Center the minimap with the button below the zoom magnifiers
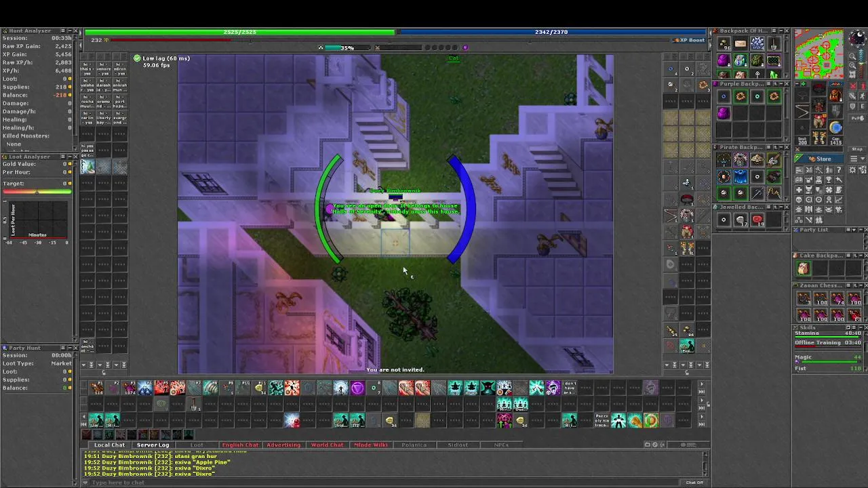This screenshot has height=488, width=868. [852, 75]
